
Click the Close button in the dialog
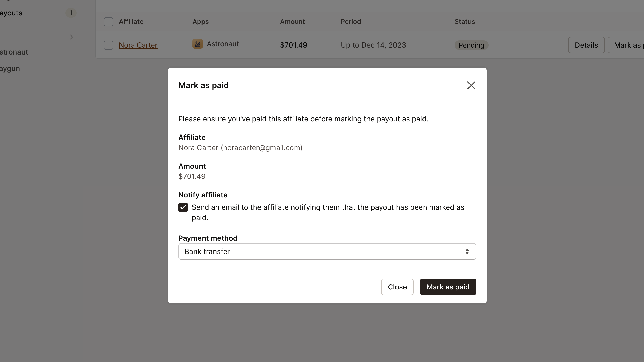397,287
